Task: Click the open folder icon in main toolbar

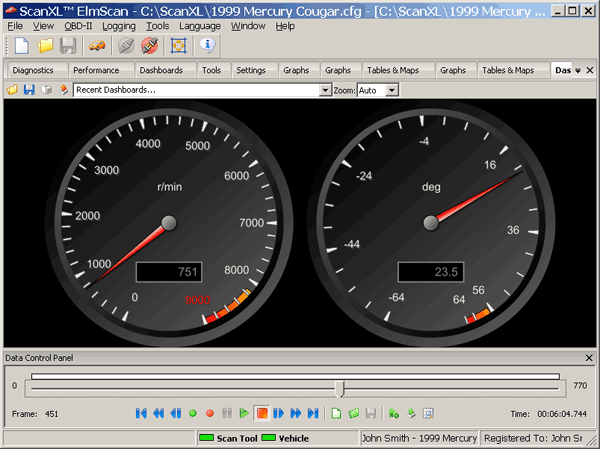Action: tap(45, 46)
